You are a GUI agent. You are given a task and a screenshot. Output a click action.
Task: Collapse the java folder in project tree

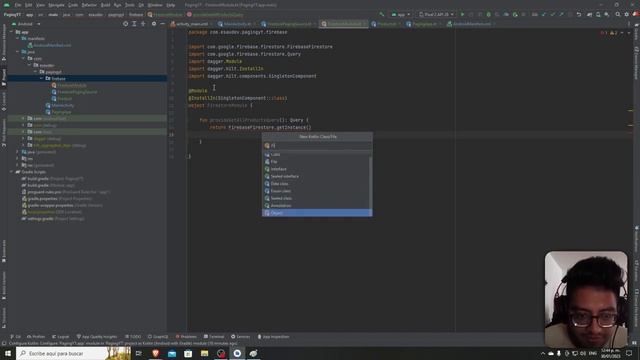(x=18, y=52)
